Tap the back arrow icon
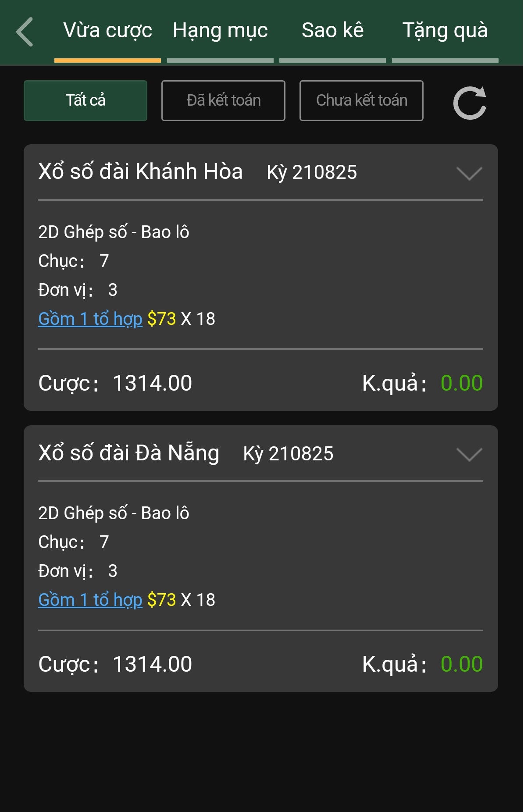Screen dimensions: 524x812 click(x=25, y=32)
